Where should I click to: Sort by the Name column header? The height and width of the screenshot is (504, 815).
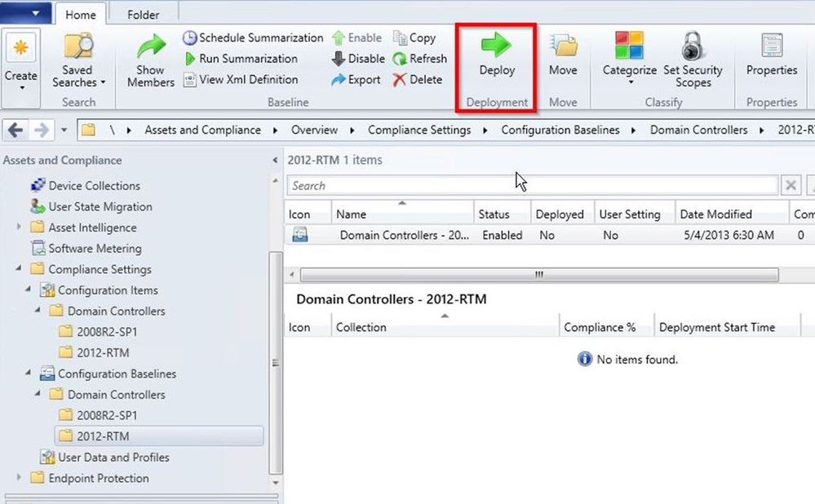[x=402, y=214]
